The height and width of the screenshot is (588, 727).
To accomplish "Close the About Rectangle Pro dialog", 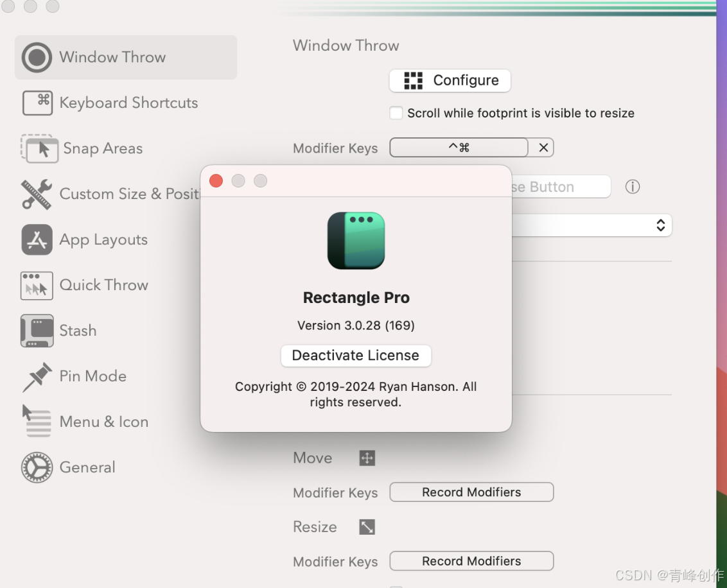I will tap(216, 181).
